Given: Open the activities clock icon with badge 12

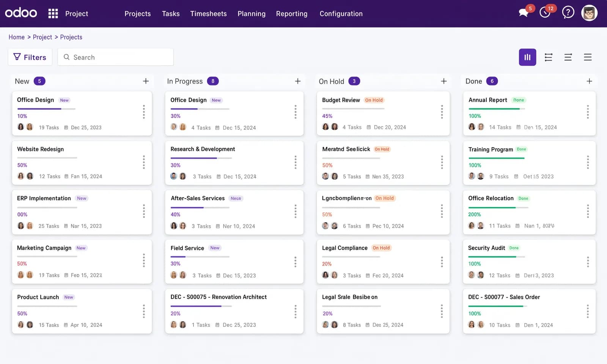Looking at the screenshot, I should point(545,13).
